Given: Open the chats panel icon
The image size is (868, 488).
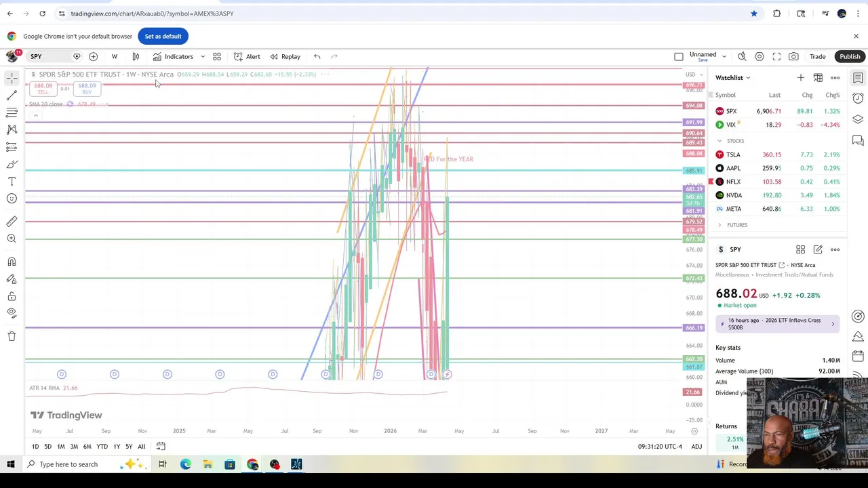Looking at the screenshot, I should (x=858, y=141).
